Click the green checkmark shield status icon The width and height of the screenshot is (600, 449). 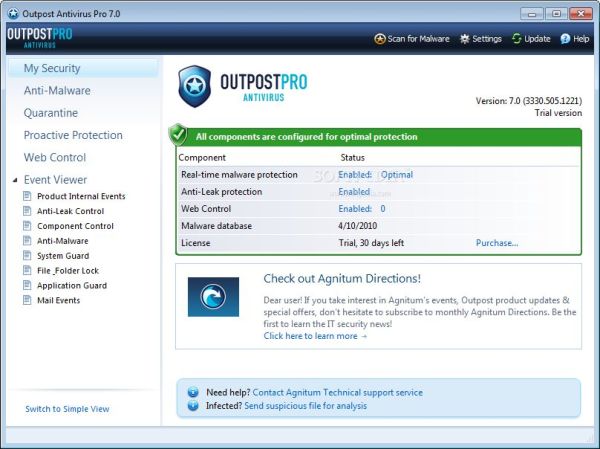click(178, 135)
